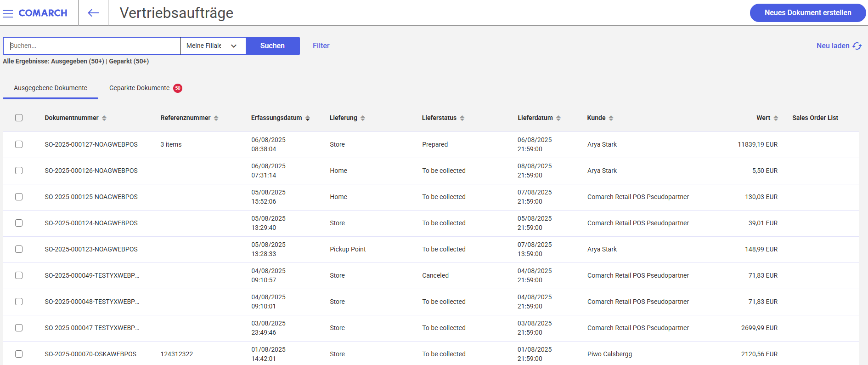Open the Filter link
868x365 pixels.
coord(321,46)
